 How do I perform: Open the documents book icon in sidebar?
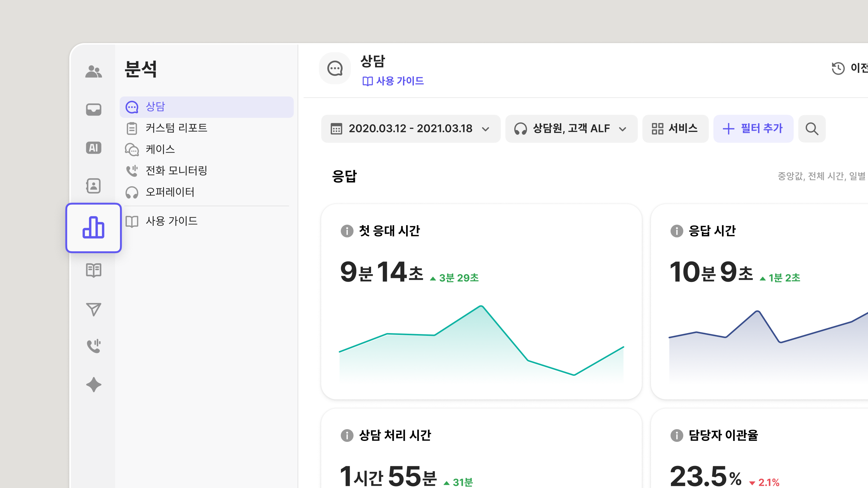coord(93,270)
